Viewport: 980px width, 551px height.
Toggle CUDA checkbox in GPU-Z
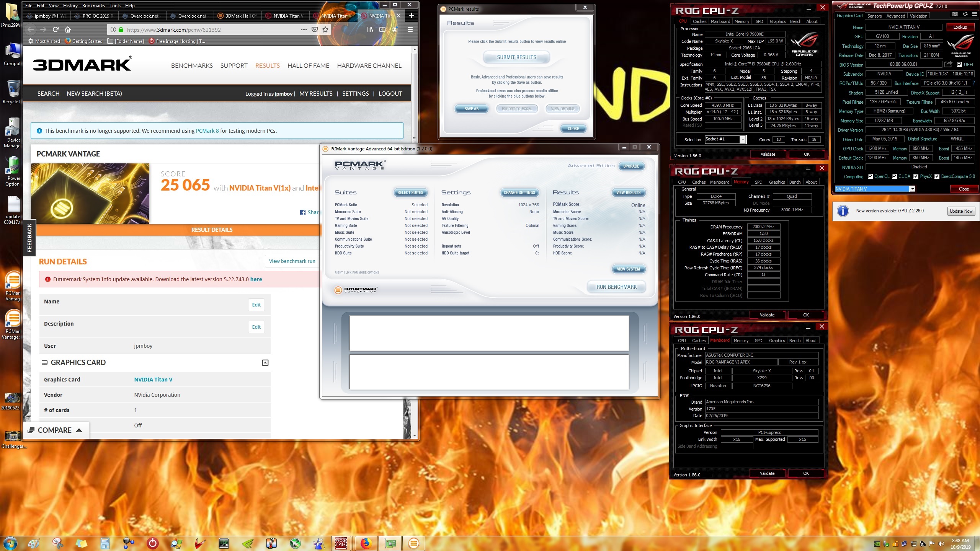click(x=895, y=176)
